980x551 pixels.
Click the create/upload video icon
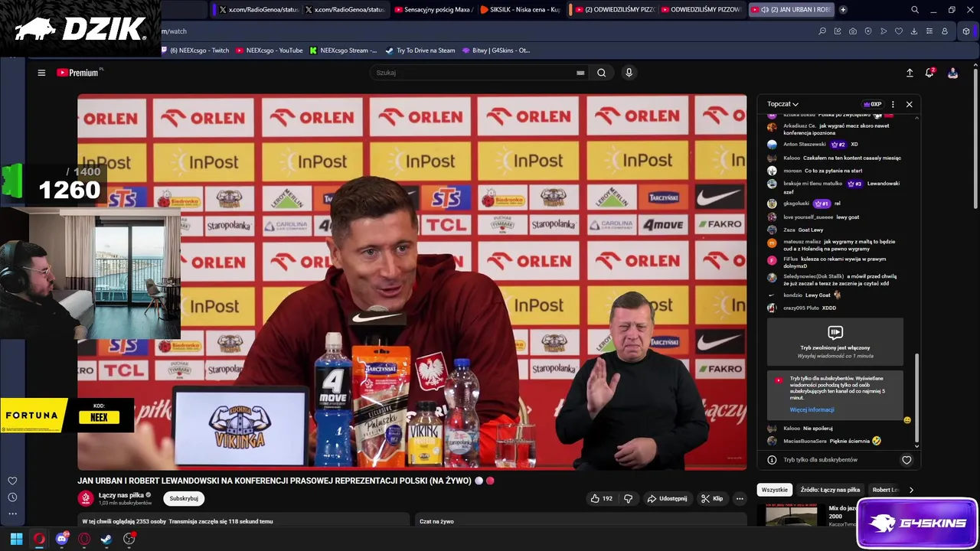[x=910, y=73]
